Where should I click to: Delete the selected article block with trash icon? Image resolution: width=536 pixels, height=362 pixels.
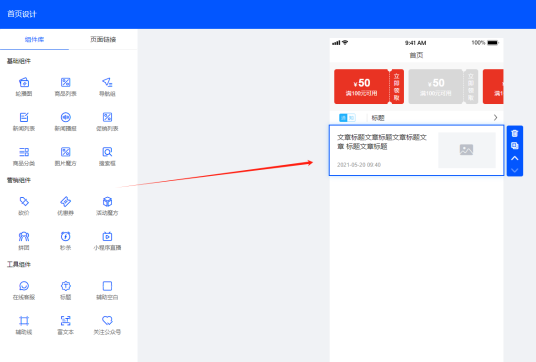tap(515, 134)
